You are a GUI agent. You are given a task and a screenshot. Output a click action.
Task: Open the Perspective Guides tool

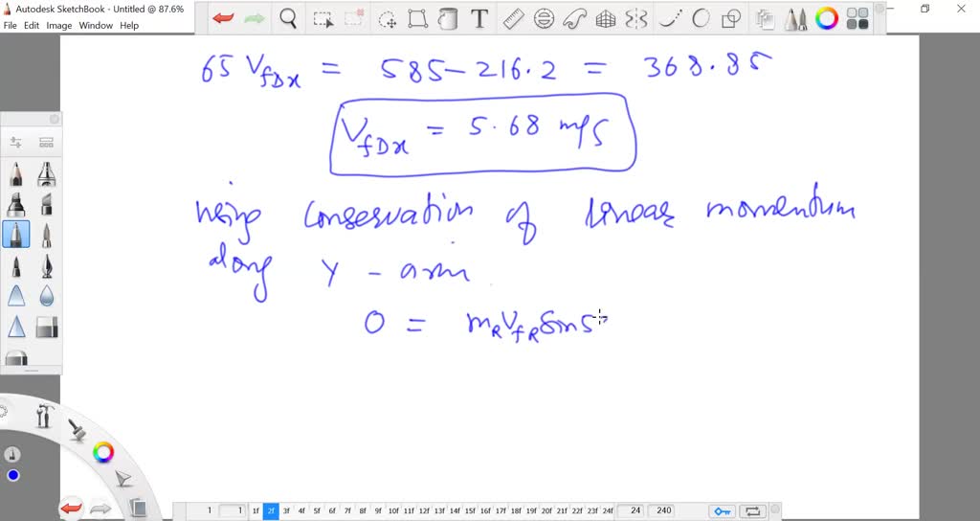pyautogui.click(x=605, y=19)
